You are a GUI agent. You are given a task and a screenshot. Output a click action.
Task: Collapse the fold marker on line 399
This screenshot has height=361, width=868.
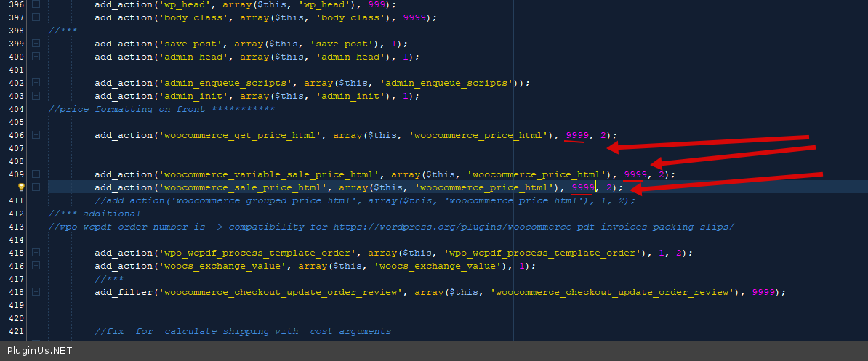pos(36,44)
